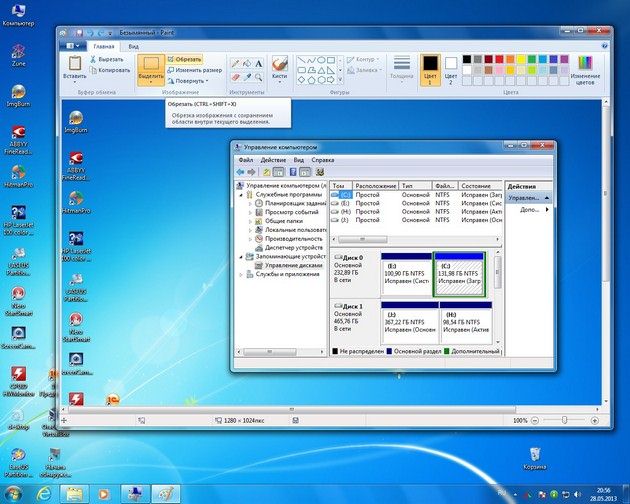Open the Paint application menu button
Viewport: 630px width, 504px height.
coord(73,46)
